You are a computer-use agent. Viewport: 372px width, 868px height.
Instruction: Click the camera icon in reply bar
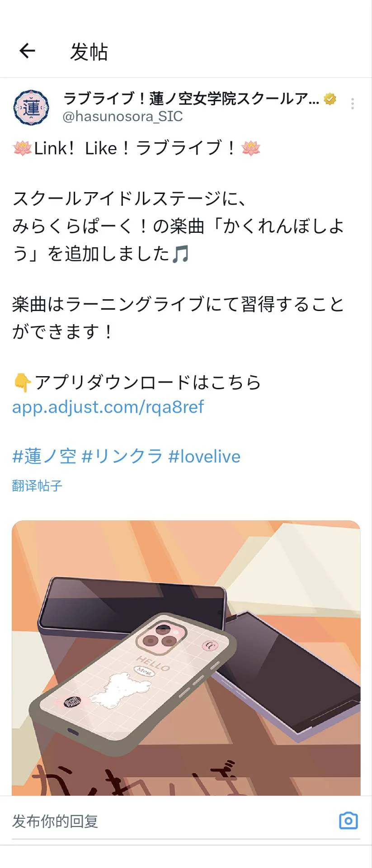348,821
